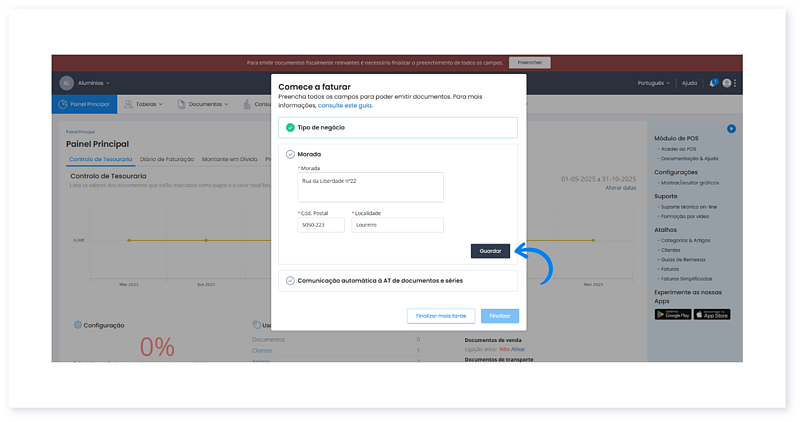
Task: Open the 'consulte este guia' link
Action: pyautogui.click(x=345, y=105)
